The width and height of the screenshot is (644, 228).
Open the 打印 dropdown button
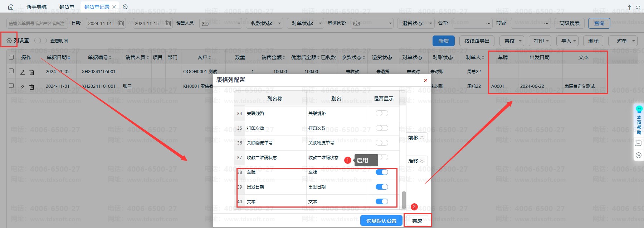tap(540, 41)
